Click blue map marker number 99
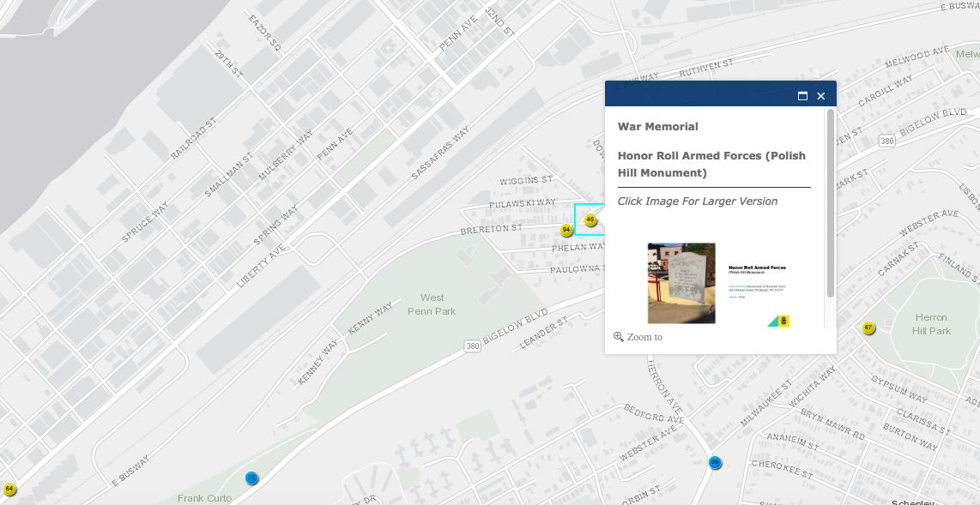This screenshot has height=505, width=980. [x=715, y=462]
